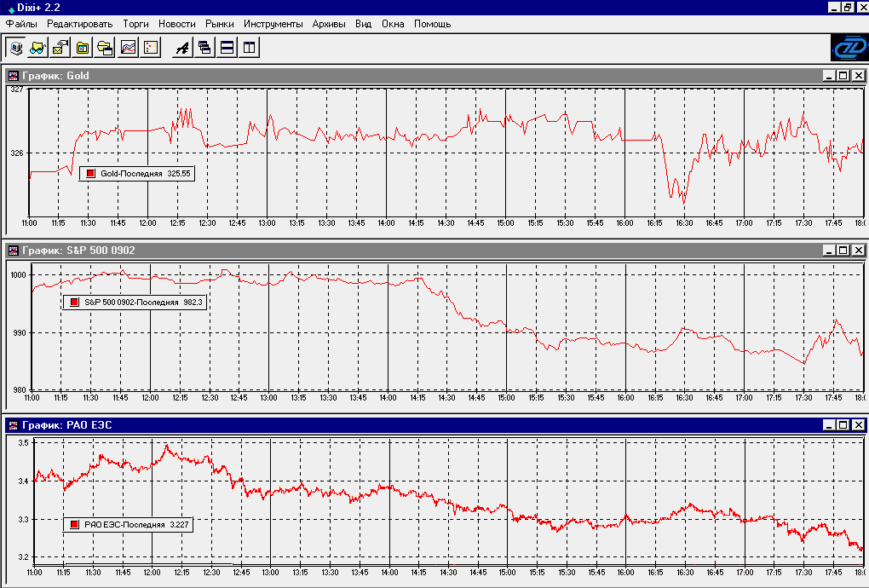Open the font settings A icon
The height and width of the screenshot is (588, 869).
[x=181, y=48]
